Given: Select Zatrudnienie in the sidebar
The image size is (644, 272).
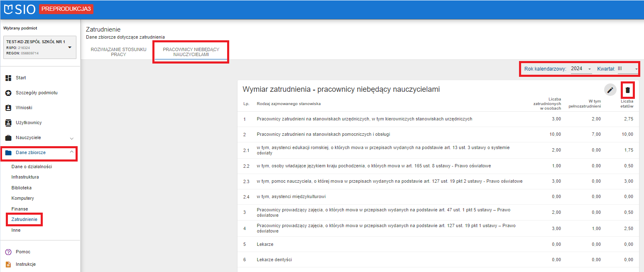Looking at the screenshot, I should (24, 219).
